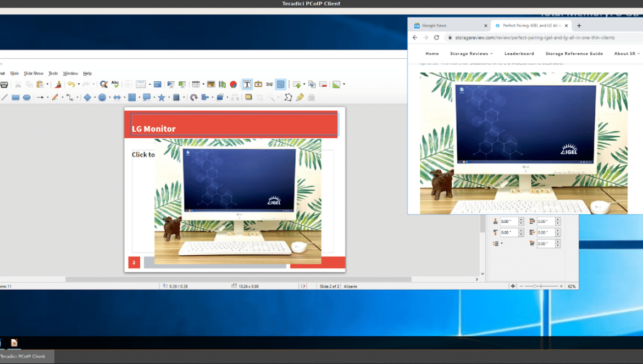Insert a table with the table icon
Image resolution: width=643 pixels, height=364 pixels.
pyautogui.click(x=196, y=85)
